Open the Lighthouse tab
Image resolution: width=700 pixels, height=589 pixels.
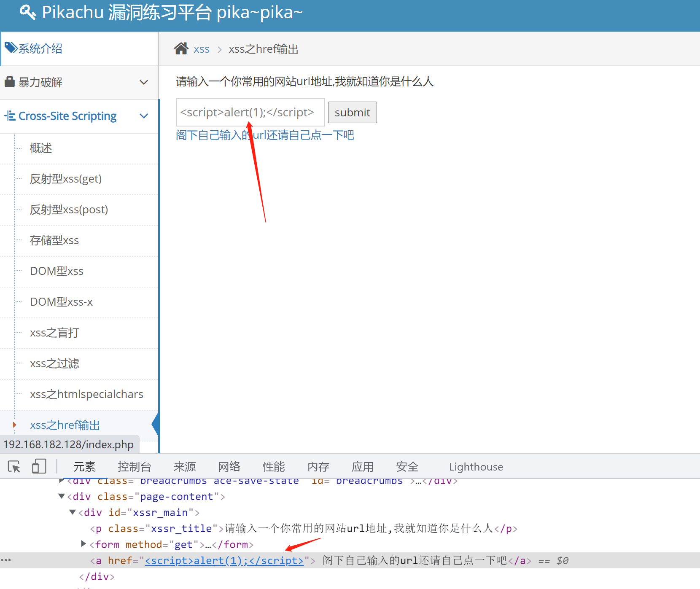tap(476, 467)
